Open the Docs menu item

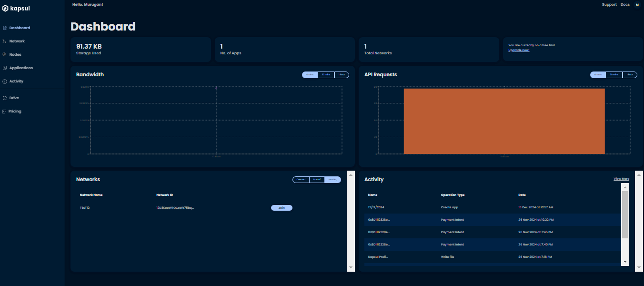click(625, 4)
